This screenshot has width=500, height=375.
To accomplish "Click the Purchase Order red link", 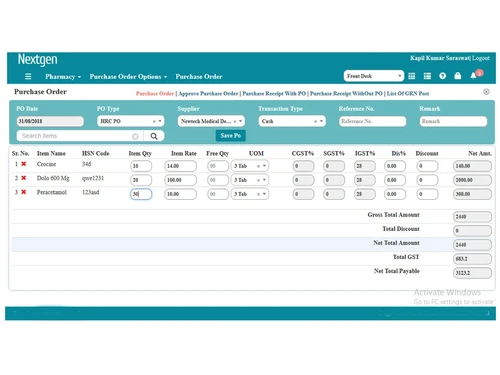I will click(155, 94).
